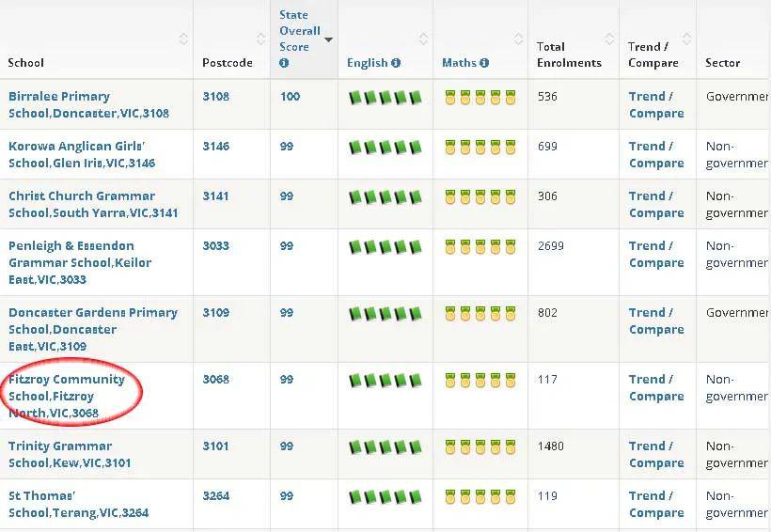
Task: Click Maths medal rating for St Thomas' School
Action: pyautogui.click(x=480, y=496)
